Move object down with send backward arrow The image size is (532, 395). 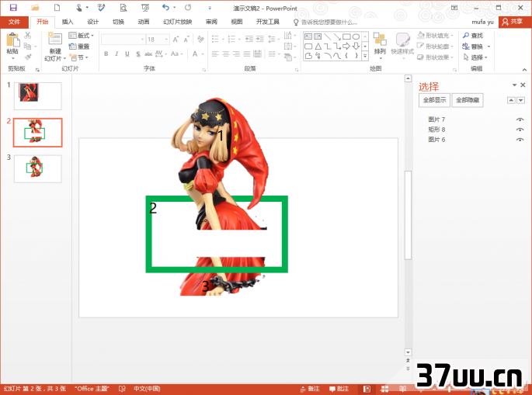521,100
